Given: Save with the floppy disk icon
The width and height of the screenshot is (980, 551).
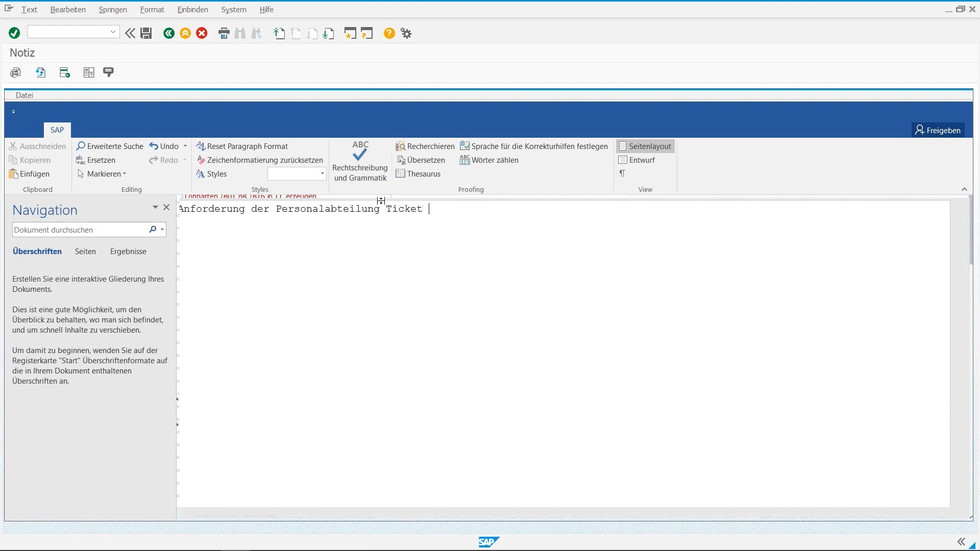Looking at the screenshot, I should (x=146, y=33).
